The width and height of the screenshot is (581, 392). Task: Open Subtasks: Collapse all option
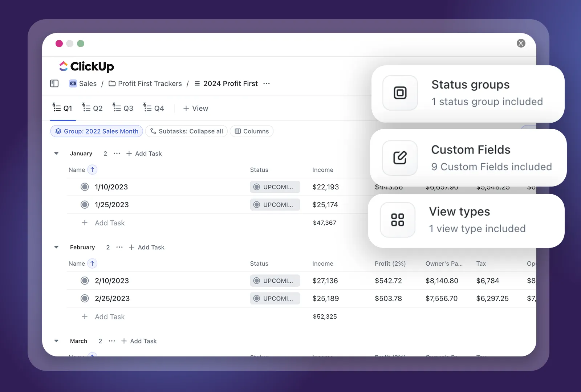pos(187,131)
